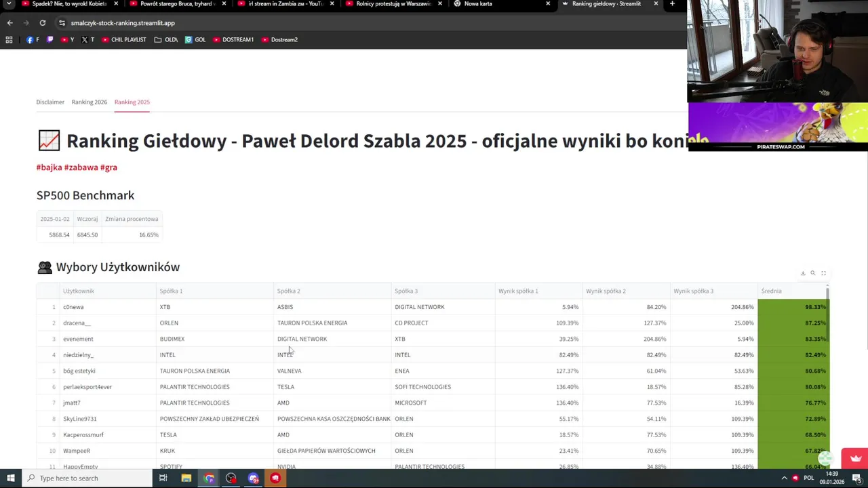Open the YouTube bookmark Y

67,40
